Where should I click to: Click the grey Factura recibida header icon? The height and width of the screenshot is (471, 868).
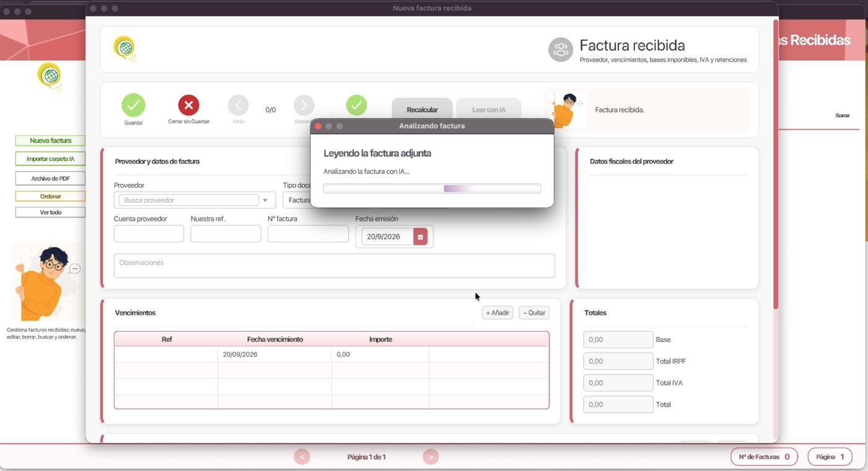pos(560,50)
